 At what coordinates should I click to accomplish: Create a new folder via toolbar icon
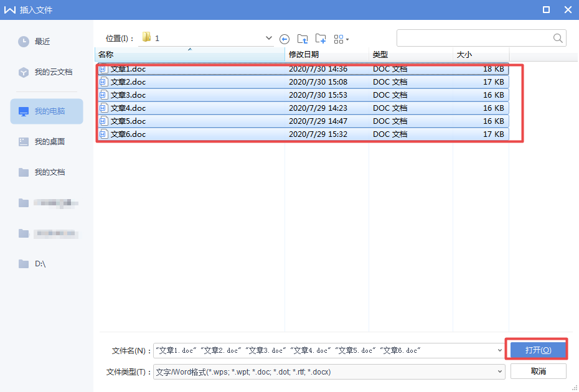coord(321,39)
